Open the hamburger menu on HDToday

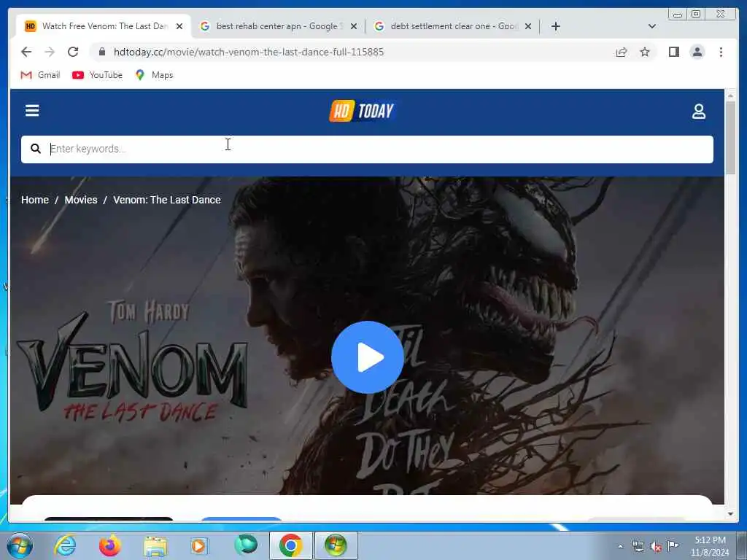click(x=32, y=111)
